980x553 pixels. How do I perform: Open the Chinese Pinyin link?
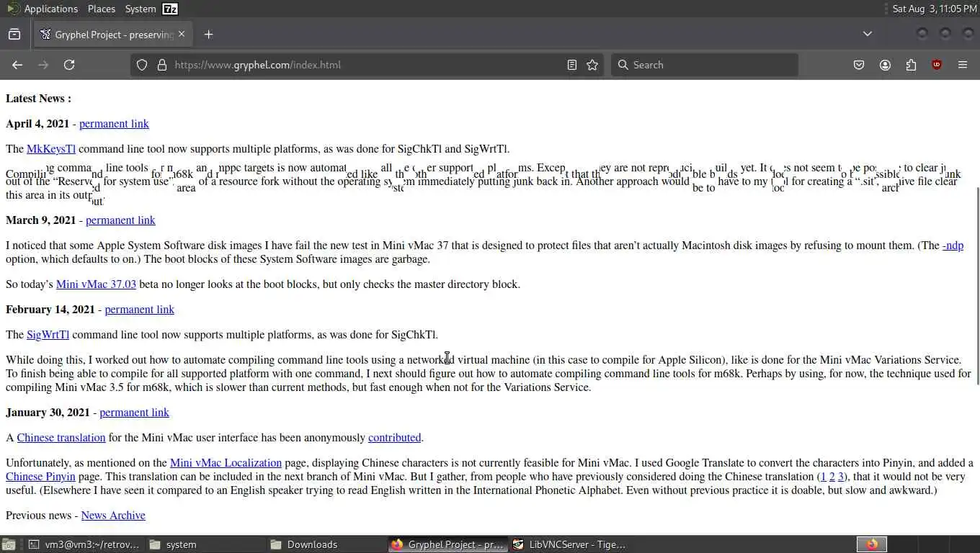40,477
